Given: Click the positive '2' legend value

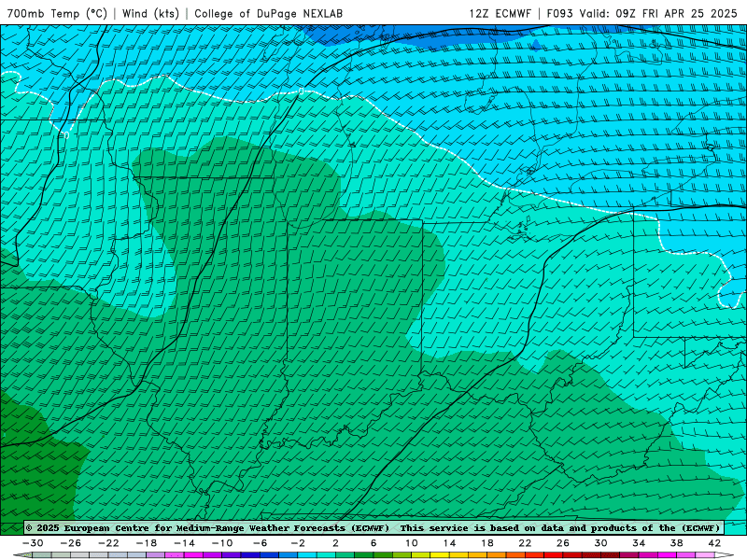Looking at the screenshot, I should tap(336, 543).
